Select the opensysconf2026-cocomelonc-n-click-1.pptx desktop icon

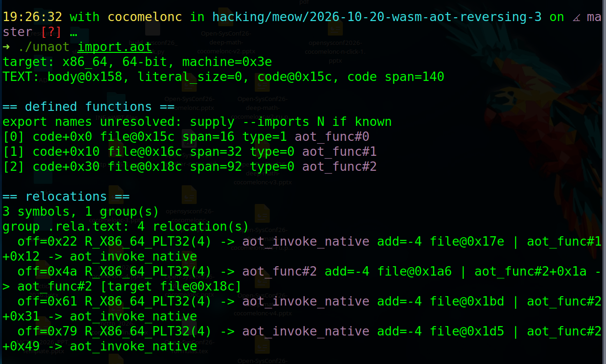(x=335, y=43)
